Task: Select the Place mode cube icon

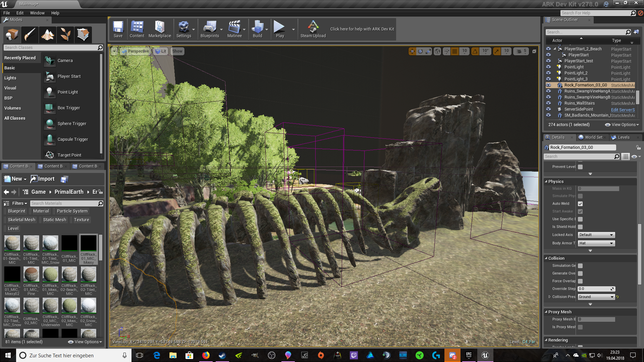Action: (12, 34)
